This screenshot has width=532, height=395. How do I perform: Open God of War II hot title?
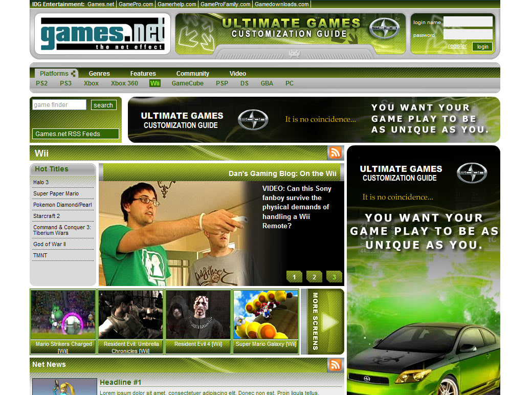click(x=49, y=244)
